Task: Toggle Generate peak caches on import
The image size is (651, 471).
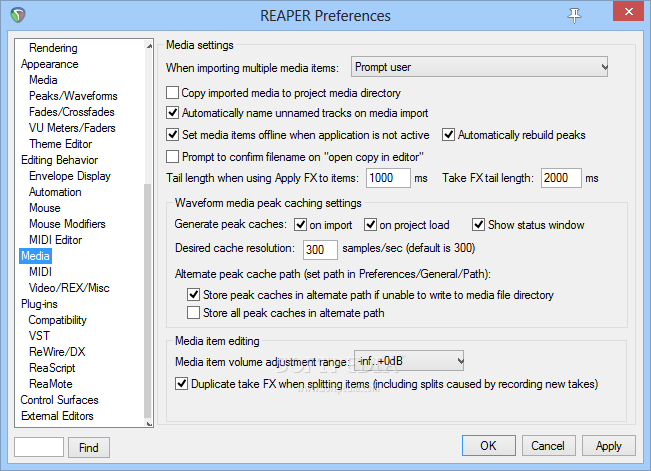Action: (300, 225)
